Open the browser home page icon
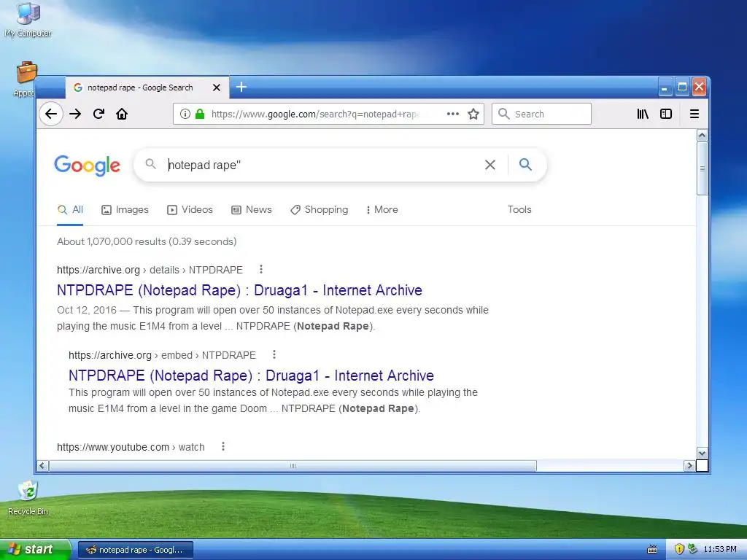 click(122, 114)
